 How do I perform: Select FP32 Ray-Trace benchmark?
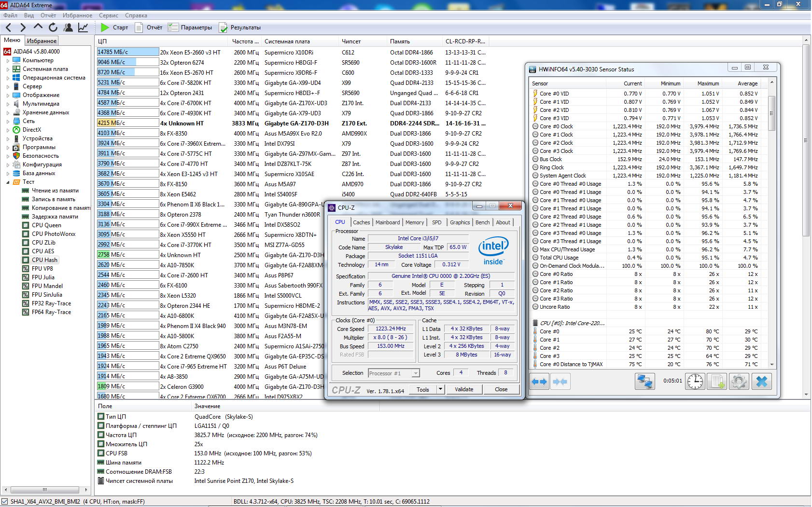click(x=51, y=303)
